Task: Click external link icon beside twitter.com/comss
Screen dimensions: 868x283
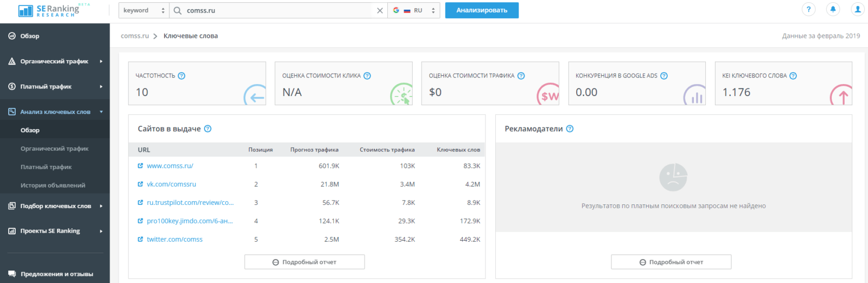Action: (141, 240)
